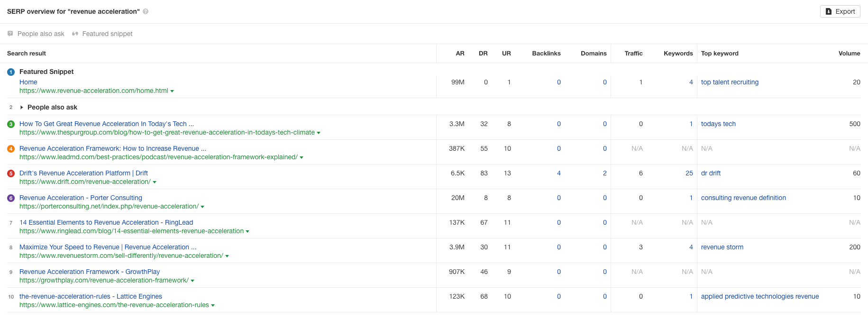Click the AR column header
The image size is (868, 319).
pyautogui.click(x=460, y=53)
